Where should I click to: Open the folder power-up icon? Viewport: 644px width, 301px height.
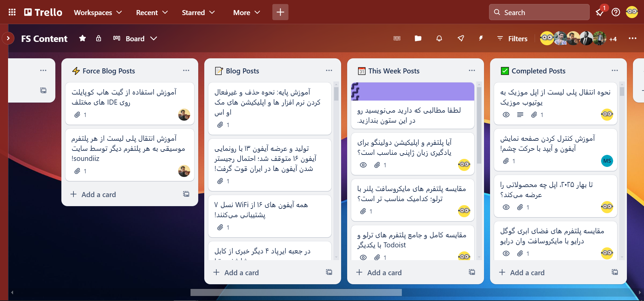pos(418,38)
